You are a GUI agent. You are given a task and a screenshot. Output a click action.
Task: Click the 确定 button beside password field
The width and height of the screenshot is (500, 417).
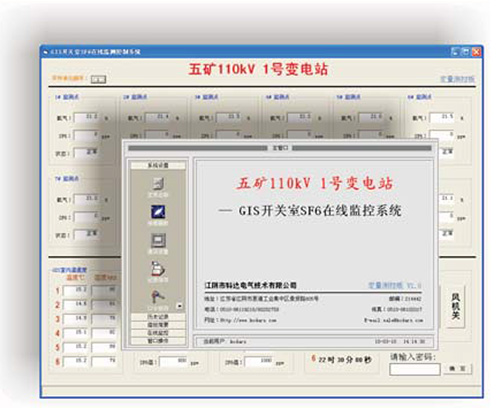[457, 369]
